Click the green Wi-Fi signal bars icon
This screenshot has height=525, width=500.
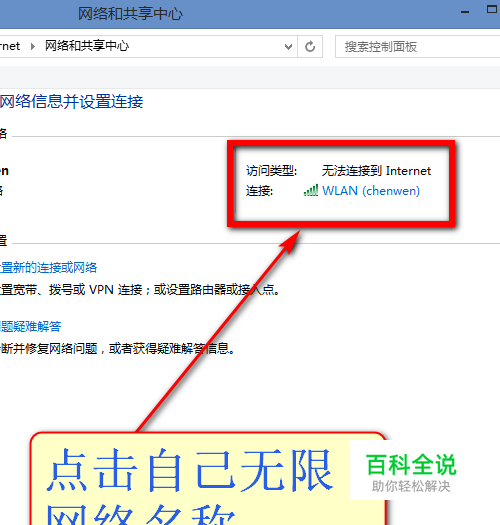[310, 190]
